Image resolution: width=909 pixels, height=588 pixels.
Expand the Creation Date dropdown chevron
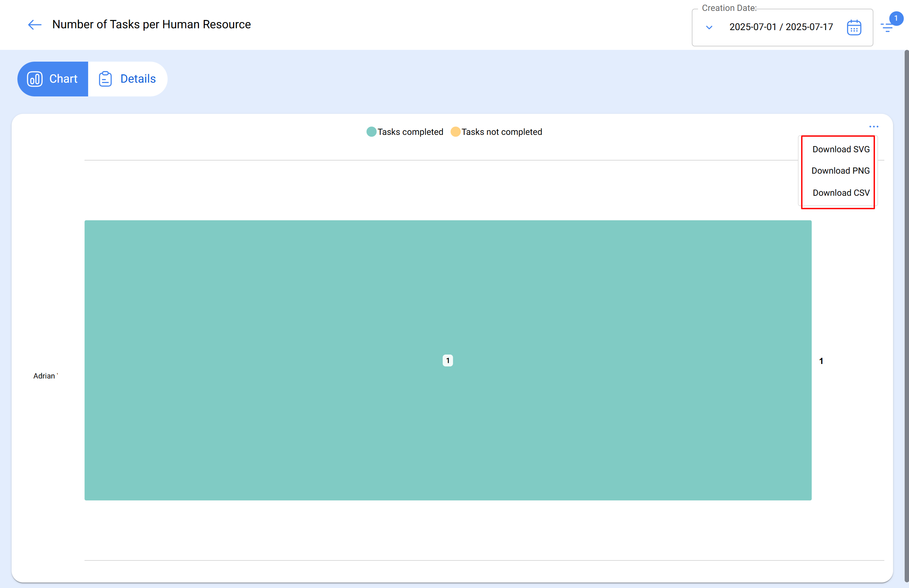(x=709, y=28)
